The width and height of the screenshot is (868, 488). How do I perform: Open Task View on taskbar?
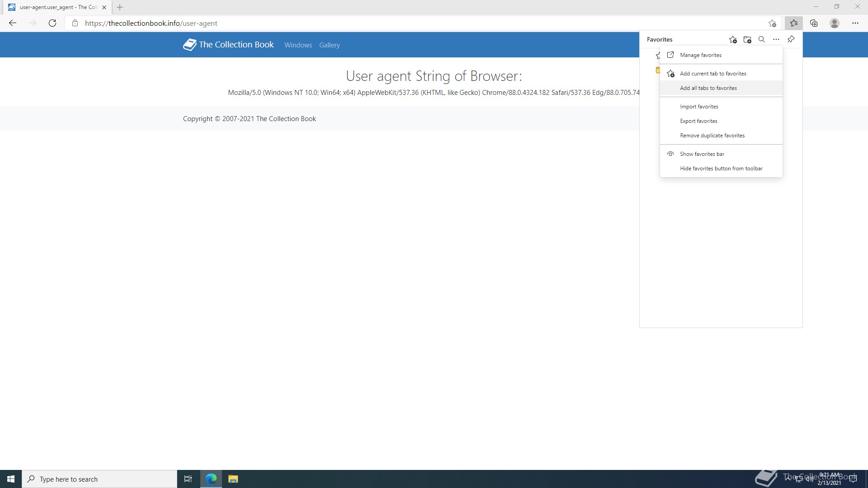click(188, 479)
